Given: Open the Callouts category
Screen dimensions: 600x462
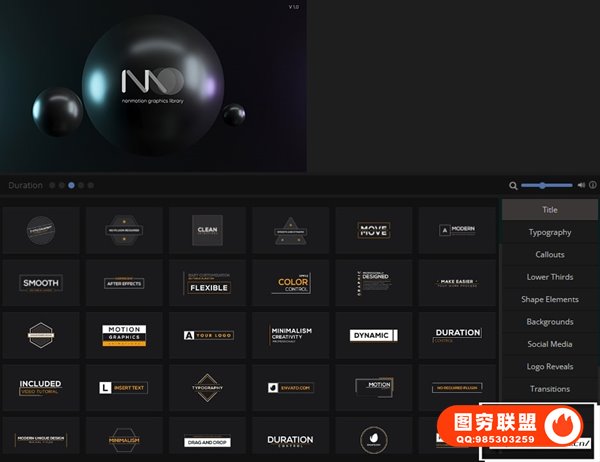Looking at the screenshot, I should (549, 255).
